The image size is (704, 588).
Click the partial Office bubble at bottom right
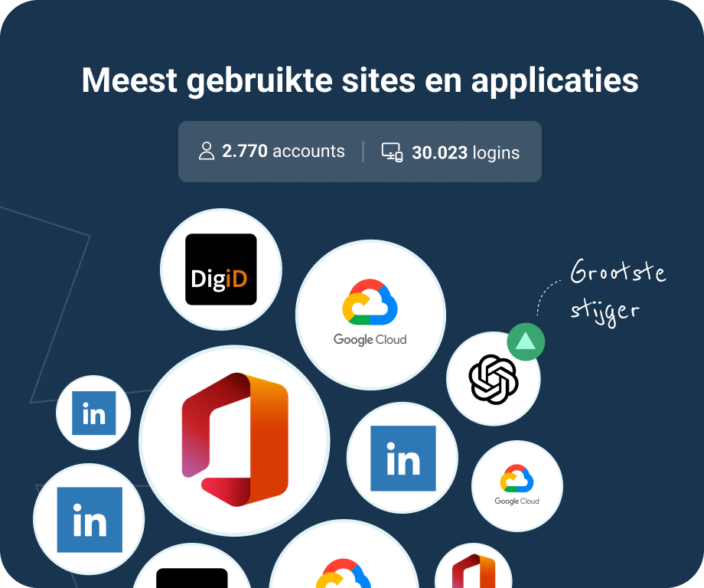[473, 566]
